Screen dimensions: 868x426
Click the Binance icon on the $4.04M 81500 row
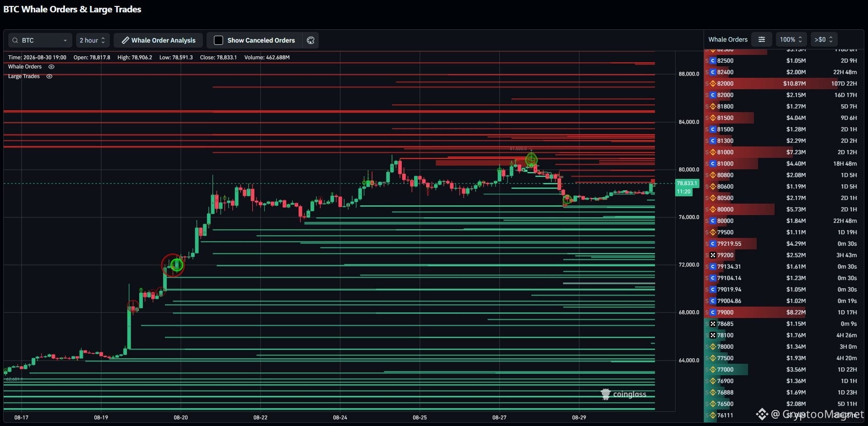(713, 118)
